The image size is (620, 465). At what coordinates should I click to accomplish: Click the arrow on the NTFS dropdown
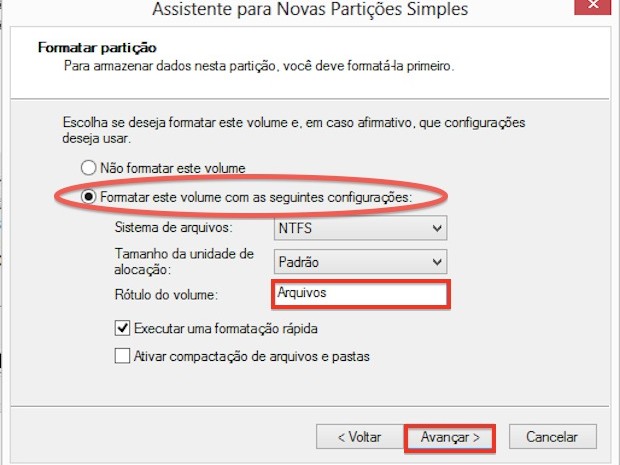click(435, 228)
